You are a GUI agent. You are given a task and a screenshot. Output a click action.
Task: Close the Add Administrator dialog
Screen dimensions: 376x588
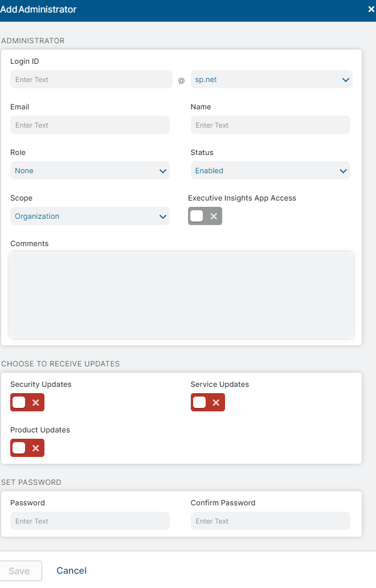(371, 9)
